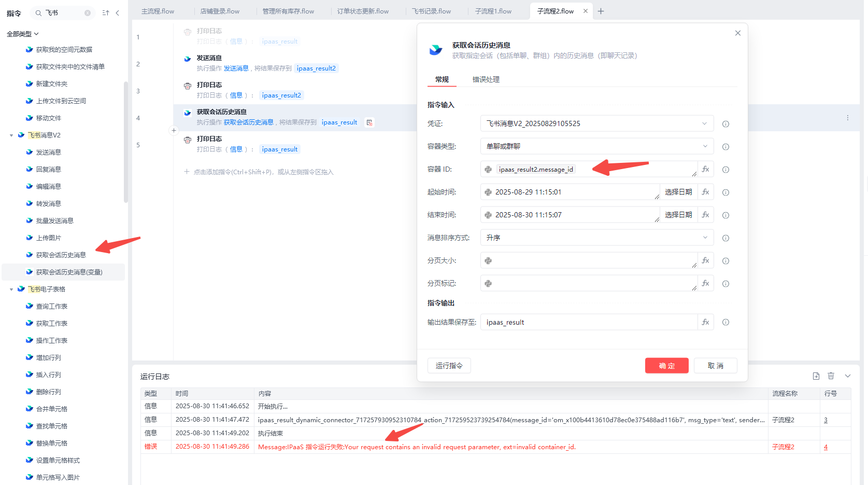Click 选择日期 for 结束时间

679,215
